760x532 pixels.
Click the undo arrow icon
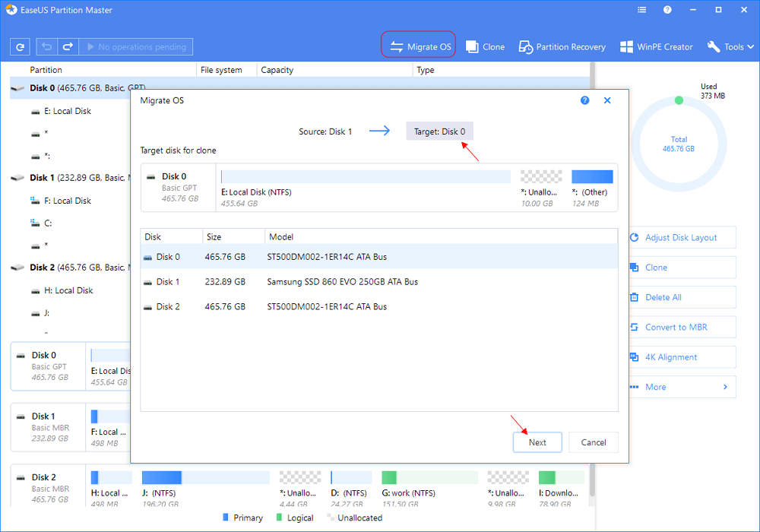coord(46,46)
